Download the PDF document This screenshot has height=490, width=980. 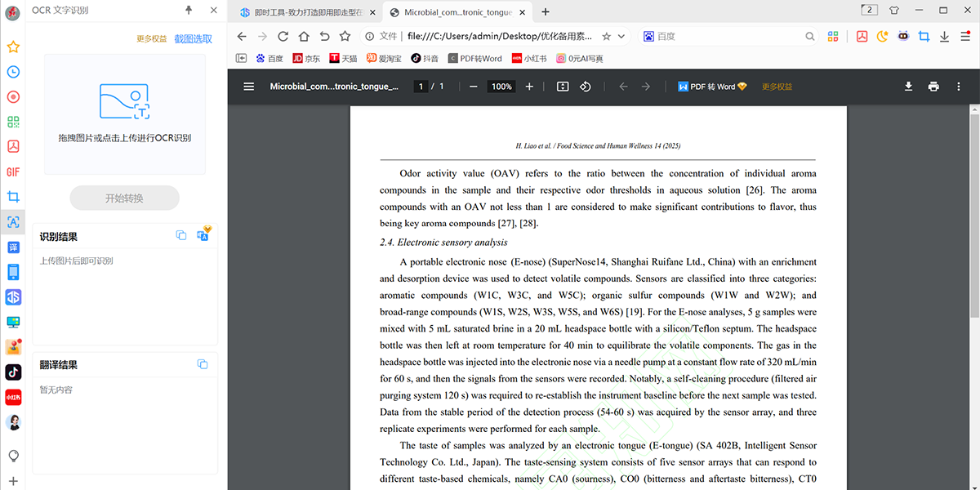(x=908, y=87)
